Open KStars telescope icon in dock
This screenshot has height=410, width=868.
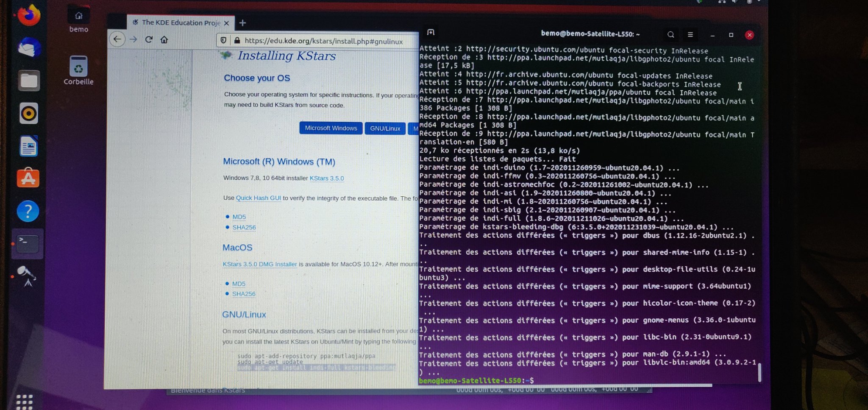point(28,276)
